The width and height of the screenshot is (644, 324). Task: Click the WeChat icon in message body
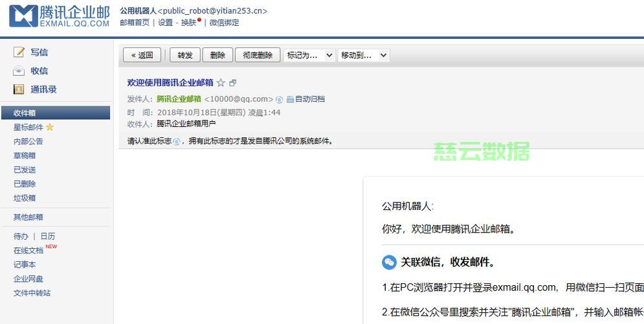[x=389, y=262]
